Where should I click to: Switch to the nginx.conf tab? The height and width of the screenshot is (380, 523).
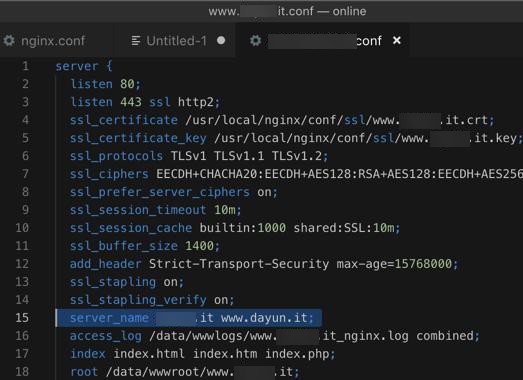(53, 41)
